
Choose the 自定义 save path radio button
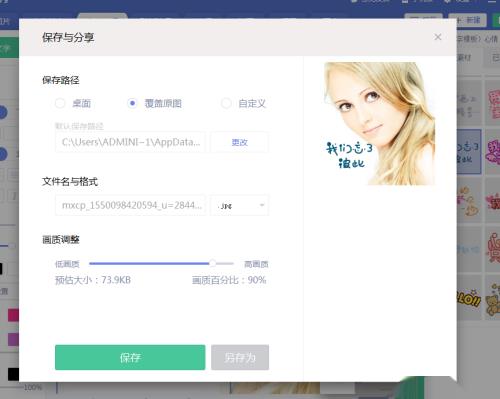coord(226,103)
